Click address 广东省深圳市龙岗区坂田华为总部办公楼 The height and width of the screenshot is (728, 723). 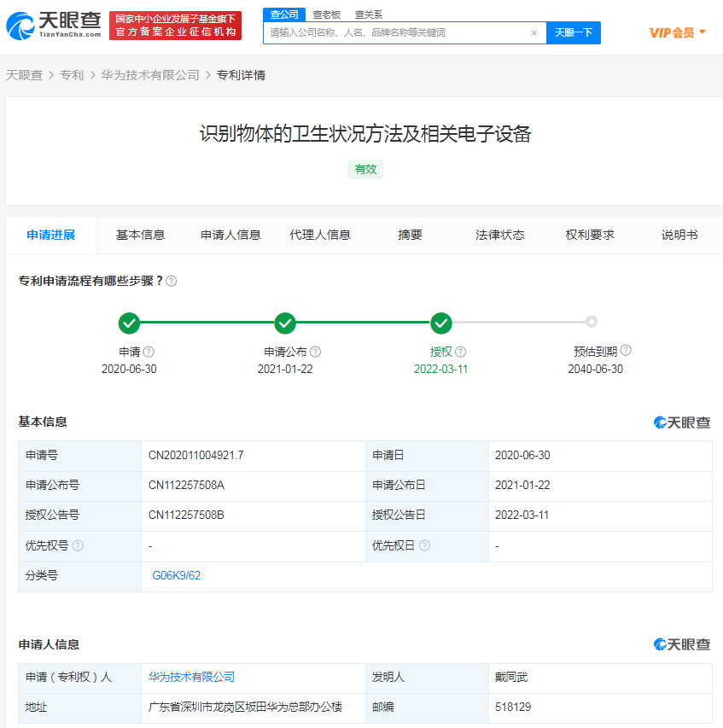pyautogui.click(x=245, y=708)
